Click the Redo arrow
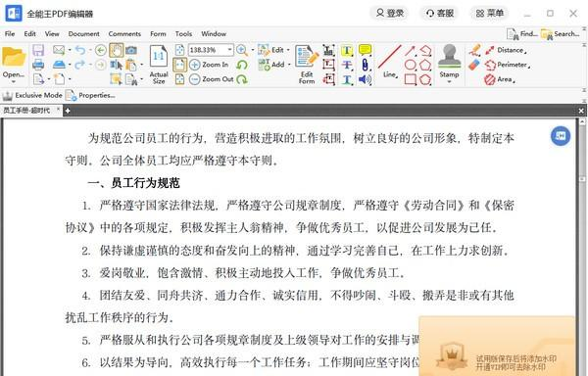The height and width of the screenshot is (376, 588). click(80, 65)
